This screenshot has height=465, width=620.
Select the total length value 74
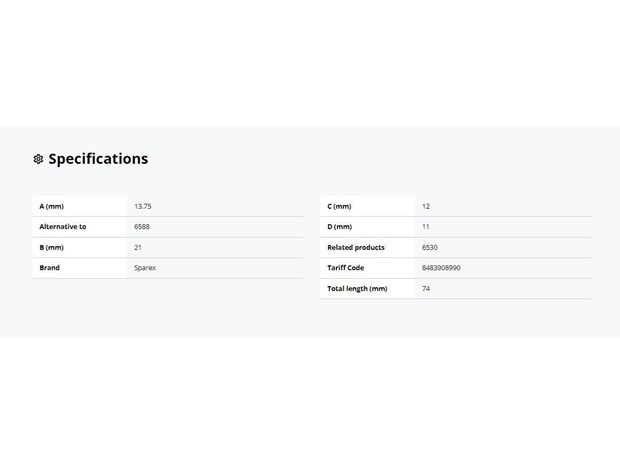pyautogui.click(x=426, y=289)
